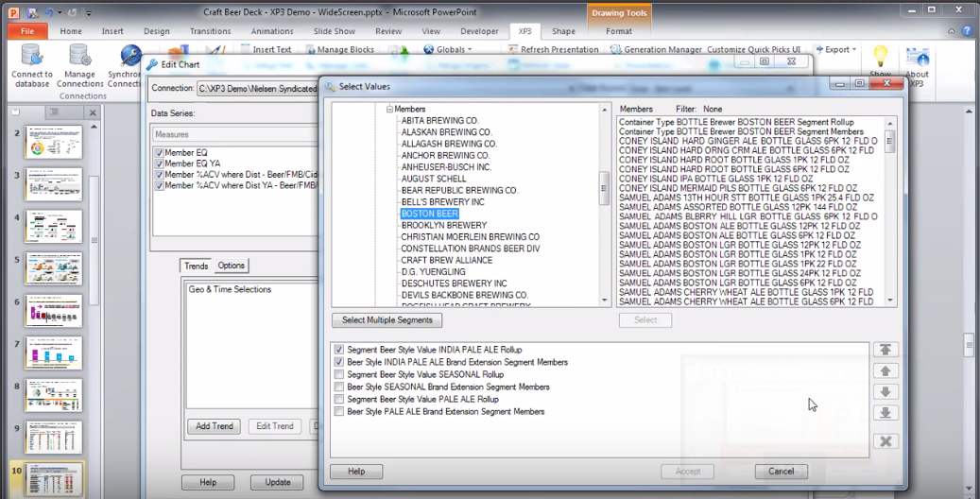This screenshot has width=980, height=499.
Task: Check Beer Style PALE ALE Brand Extension Segment Members
Action: tap(338, 411)
